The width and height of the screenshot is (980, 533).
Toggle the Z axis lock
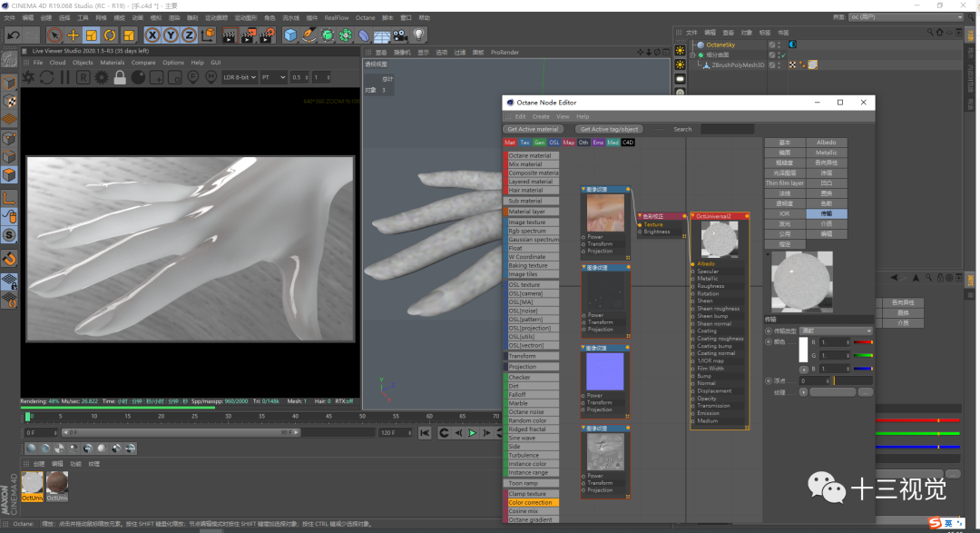point(189,35)
